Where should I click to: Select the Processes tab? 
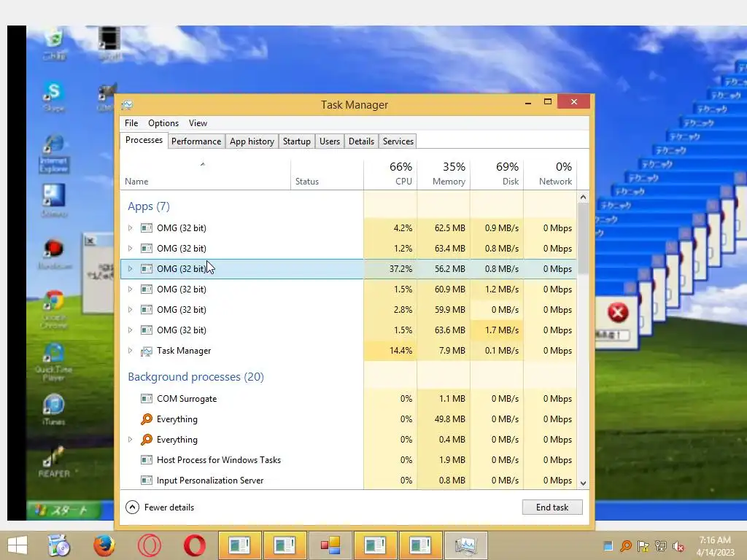(144, 140)
